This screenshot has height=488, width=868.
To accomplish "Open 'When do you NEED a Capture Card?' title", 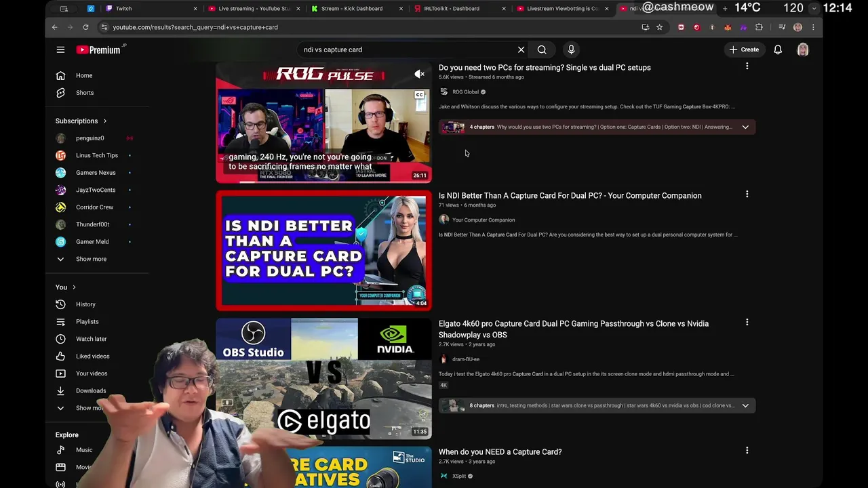I will tap(500, 452).
